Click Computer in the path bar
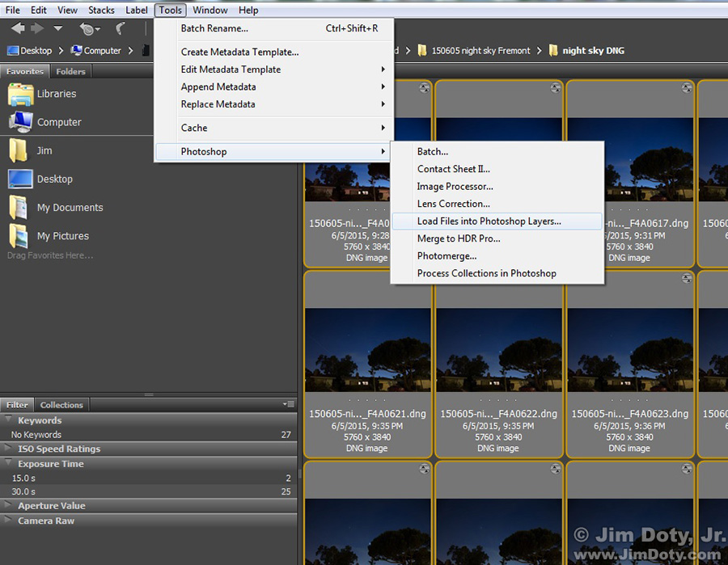The width and height of the screenshot is (728, 565). tap(96, 51)
